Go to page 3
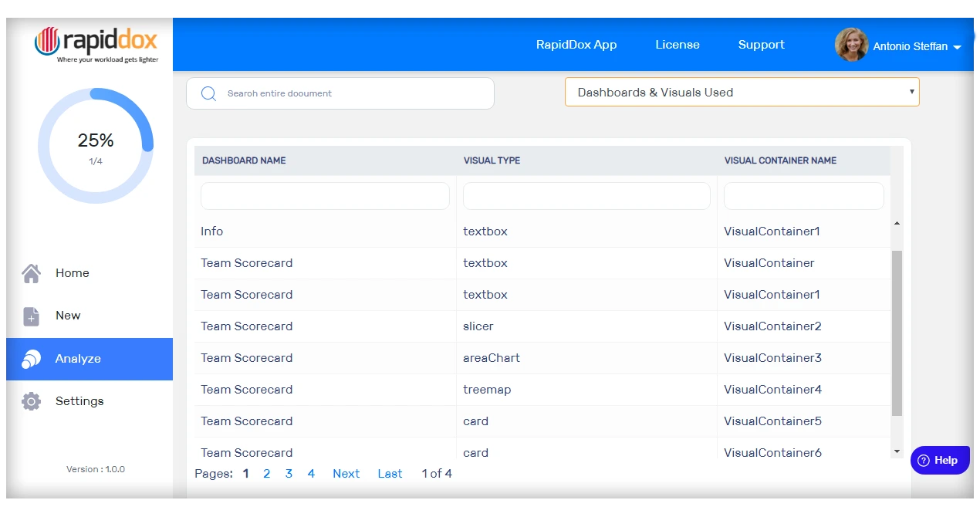Screen dimensions: 980x517 coord(289,474)
